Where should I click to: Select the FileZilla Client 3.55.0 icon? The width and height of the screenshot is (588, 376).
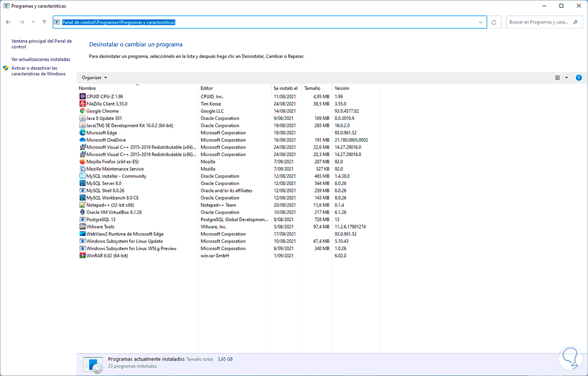pyautogui.click(x=82, y=104)
